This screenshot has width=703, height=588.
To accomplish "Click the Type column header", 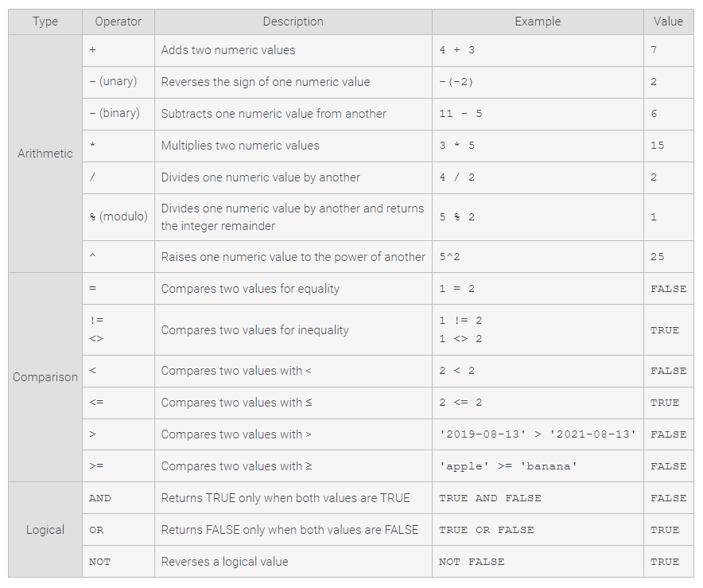I will click(45, 21).
